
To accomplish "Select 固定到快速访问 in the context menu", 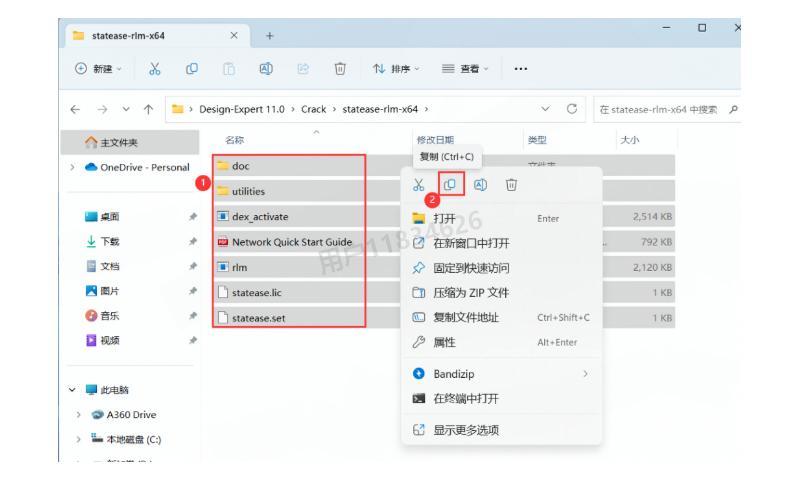I will point(502,268).
